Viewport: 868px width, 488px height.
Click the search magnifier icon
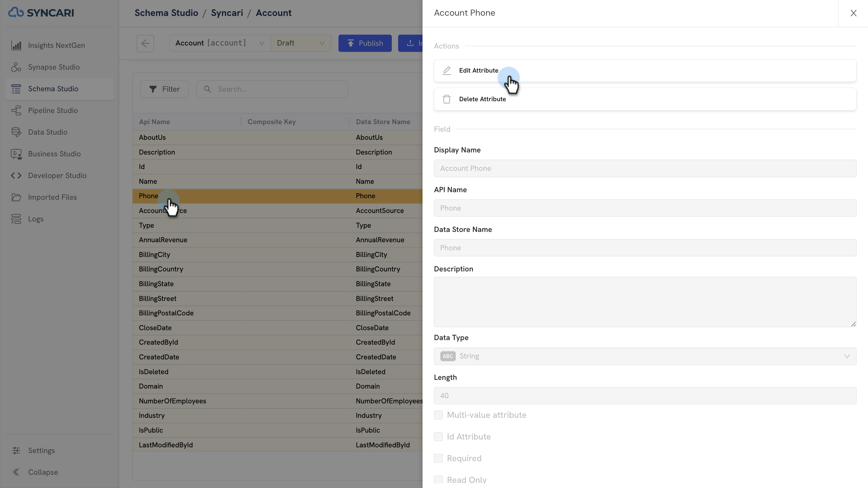point(207,89)
